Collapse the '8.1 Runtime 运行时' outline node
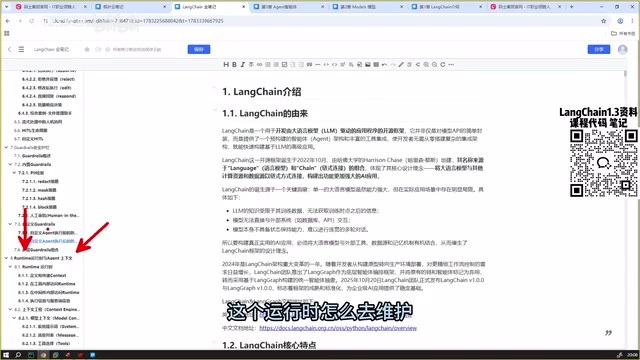Screen dimensions: 640x360 (10, 267)
